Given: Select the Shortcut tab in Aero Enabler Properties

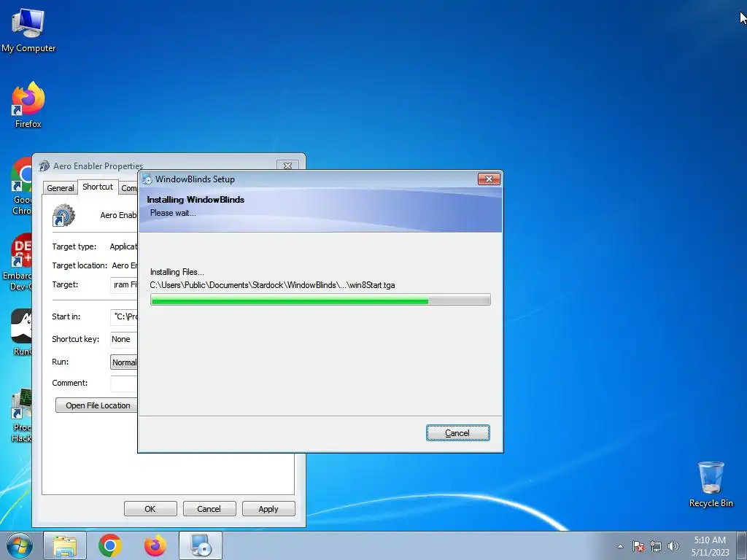Looking at the screenshot, I should point(98,187).
